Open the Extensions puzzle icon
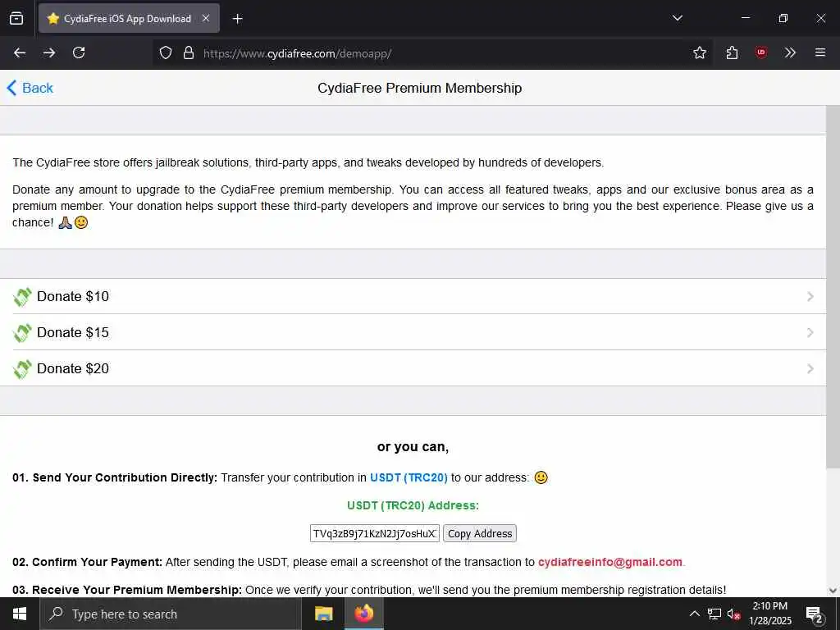The width and height of the screenshot is (840, 630). (732, 52)
